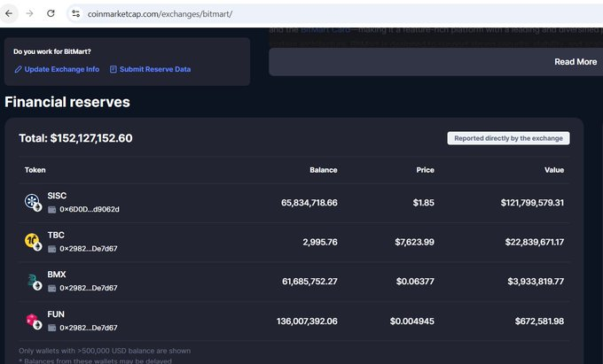The width and height of the screenshot is (603, 364).
Task: Click SISC price $1.85
Action: [x=423, y=203]
